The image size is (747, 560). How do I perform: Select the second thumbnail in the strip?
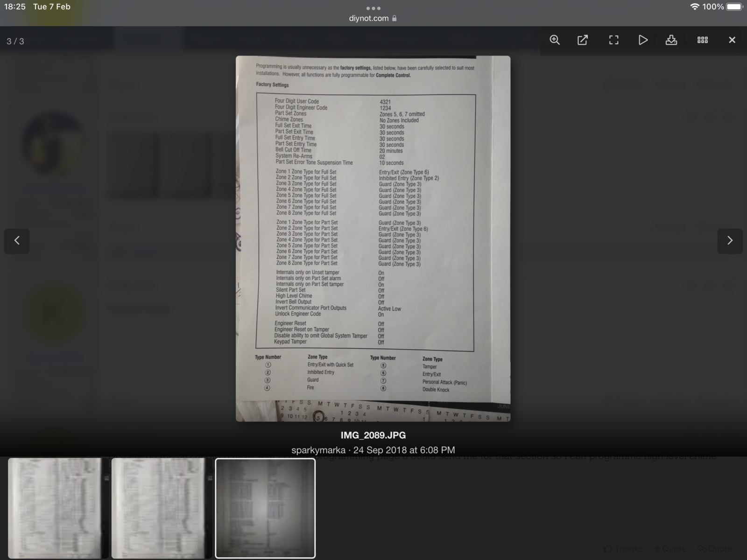point(159,508)
